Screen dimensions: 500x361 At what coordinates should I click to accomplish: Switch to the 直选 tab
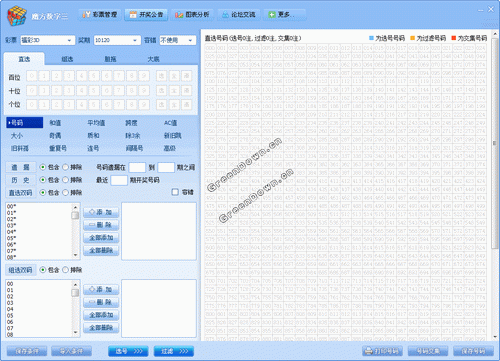coord(24,59)
